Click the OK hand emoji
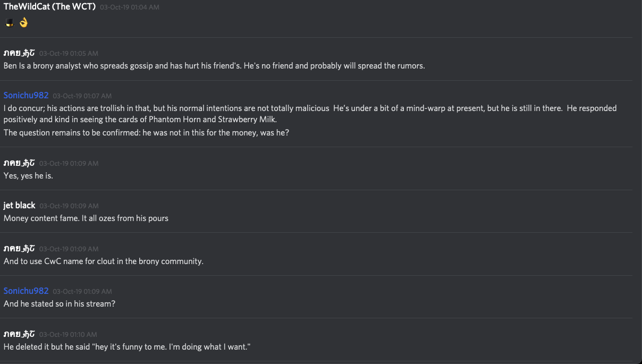 coord(23,23)
